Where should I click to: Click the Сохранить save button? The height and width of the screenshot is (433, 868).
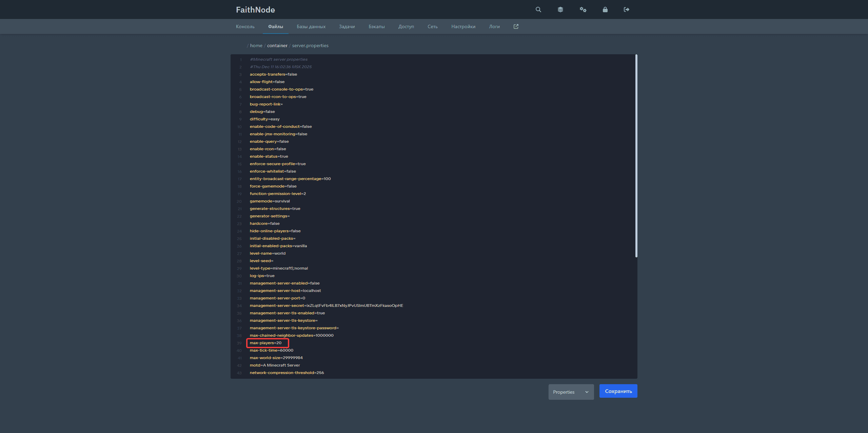(618, 391)
